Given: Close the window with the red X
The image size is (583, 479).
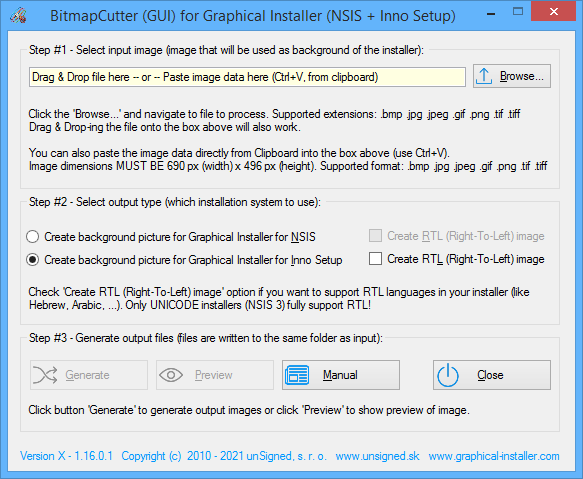Looking at the screenshot, I should tap(554, 12).
